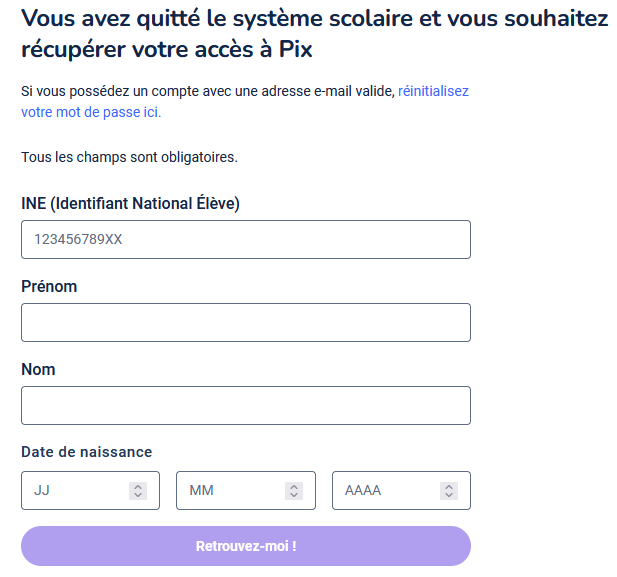The height and width of the screenshot is (577, 617).
Task: Click the 'INE (Identifiant National Élève)' label
Action: point(130,203)
